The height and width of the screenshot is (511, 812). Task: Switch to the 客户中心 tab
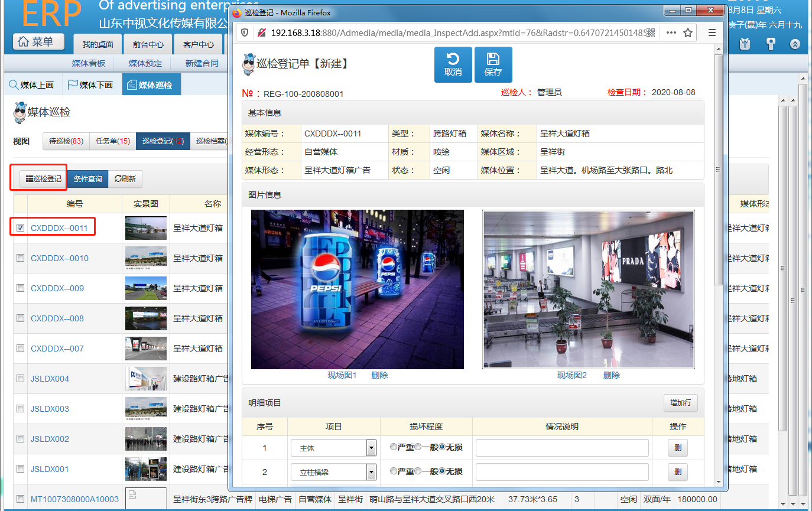(x=199, y=44)
